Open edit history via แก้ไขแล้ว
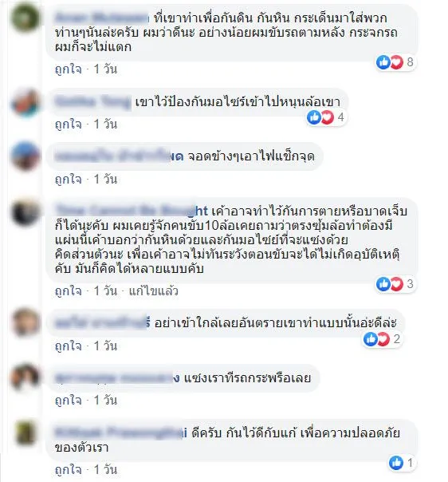 coord(153,290)
